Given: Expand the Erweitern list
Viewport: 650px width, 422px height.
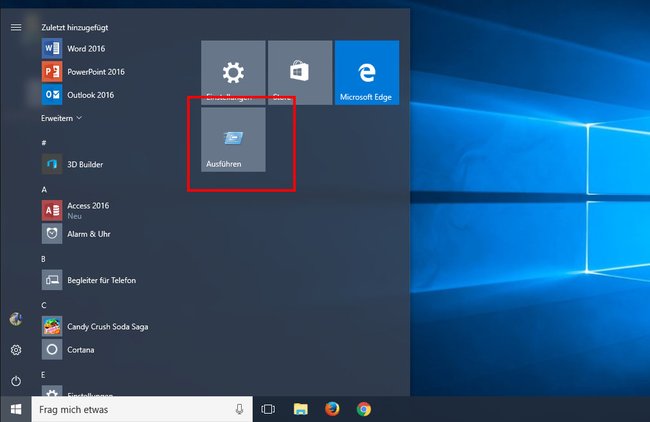Looking at the screenshot, I should click(x=61, y=118).
